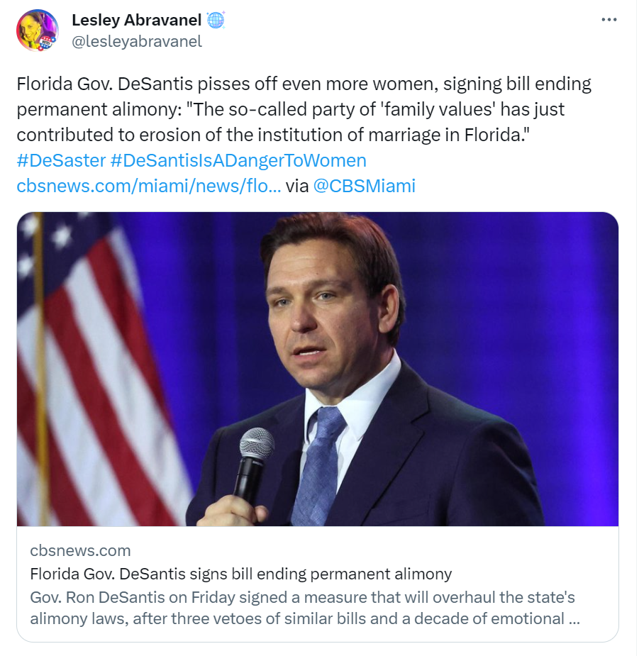The width and height of the screenshot is (644, 656).
Task: Open the #DeSaster hashtag
Action: point(61,161)
